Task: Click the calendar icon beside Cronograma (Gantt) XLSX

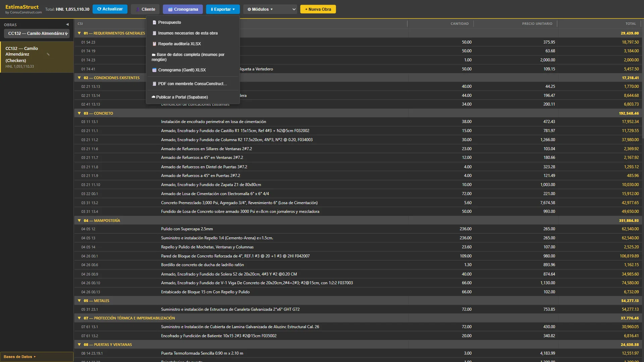Action: pos(154,70)
